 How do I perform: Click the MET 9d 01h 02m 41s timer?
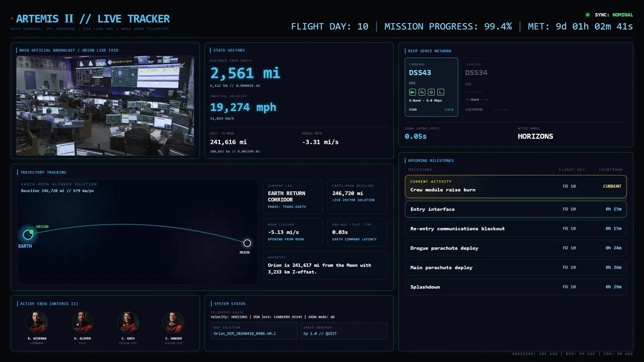580,26
